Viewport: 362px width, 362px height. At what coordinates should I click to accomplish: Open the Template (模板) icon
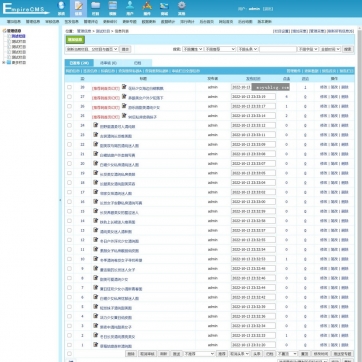coord(113,8)
